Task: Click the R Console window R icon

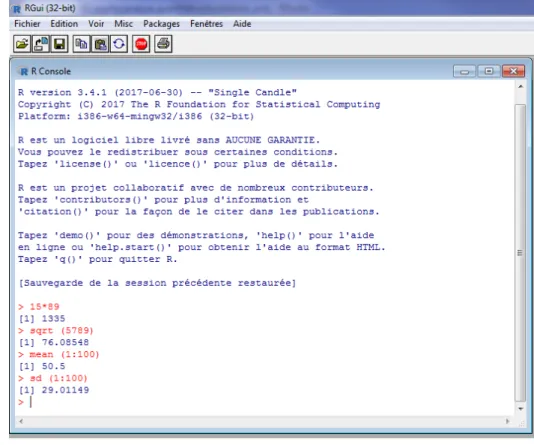Action: (x=24, y=71)
